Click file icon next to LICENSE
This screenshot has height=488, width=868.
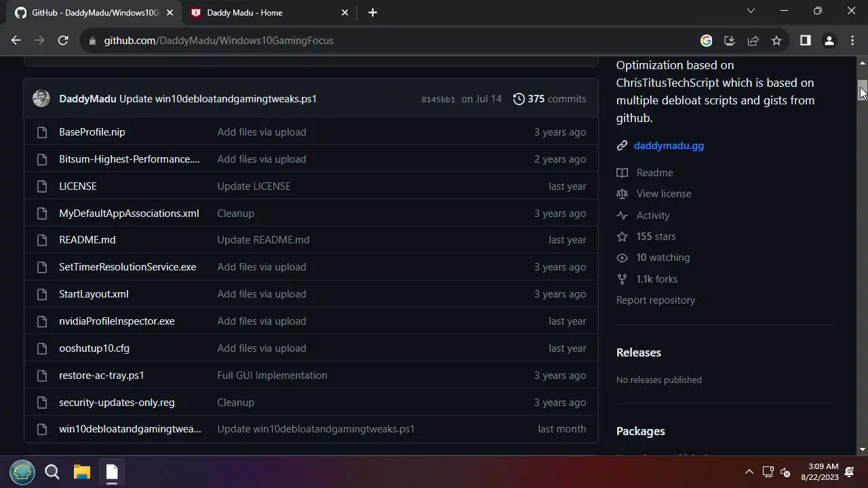click(42, 186)
